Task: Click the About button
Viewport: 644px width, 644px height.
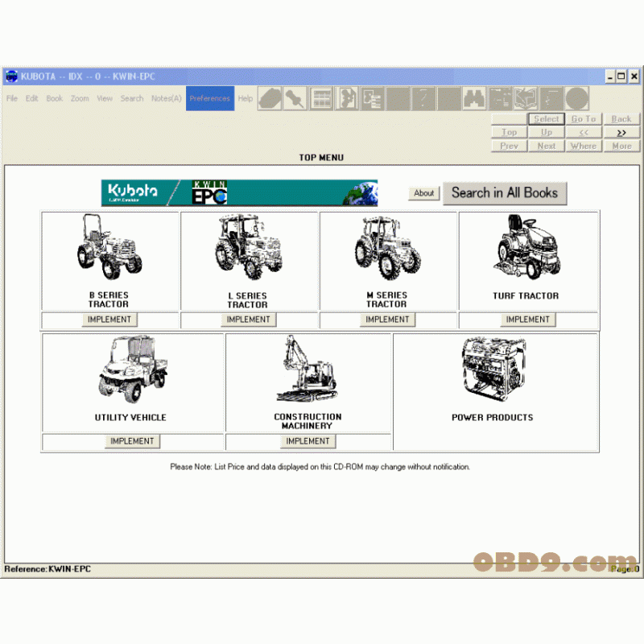Action: [424, 193]
